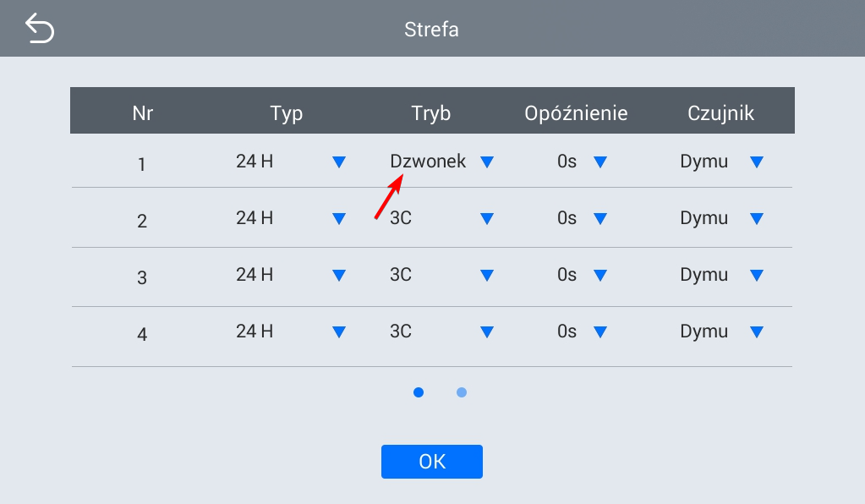This screenshot has height=504, width=865.
Task: Open Opóźnienie dropdown for zone 1
Action: coord(600,162)
